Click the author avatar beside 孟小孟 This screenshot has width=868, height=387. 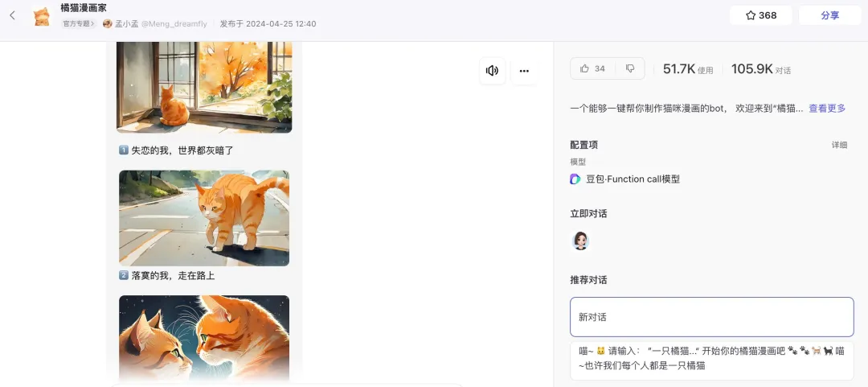click(108, 24)
